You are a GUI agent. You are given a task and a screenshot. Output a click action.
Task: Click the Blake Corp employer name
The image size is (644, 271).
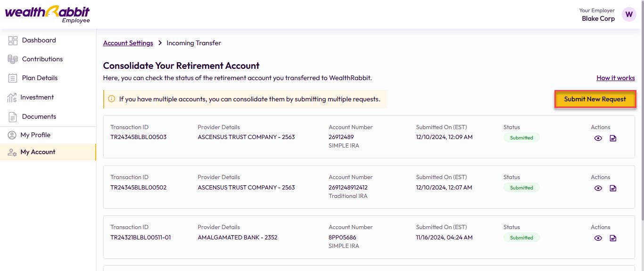point(598,18)
